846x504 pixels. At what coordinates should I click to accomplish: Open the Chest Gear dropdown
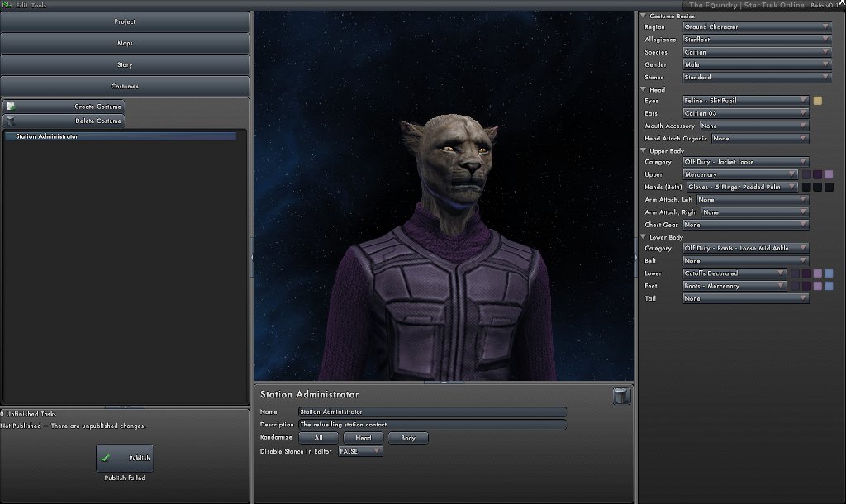tap(746, 225)
